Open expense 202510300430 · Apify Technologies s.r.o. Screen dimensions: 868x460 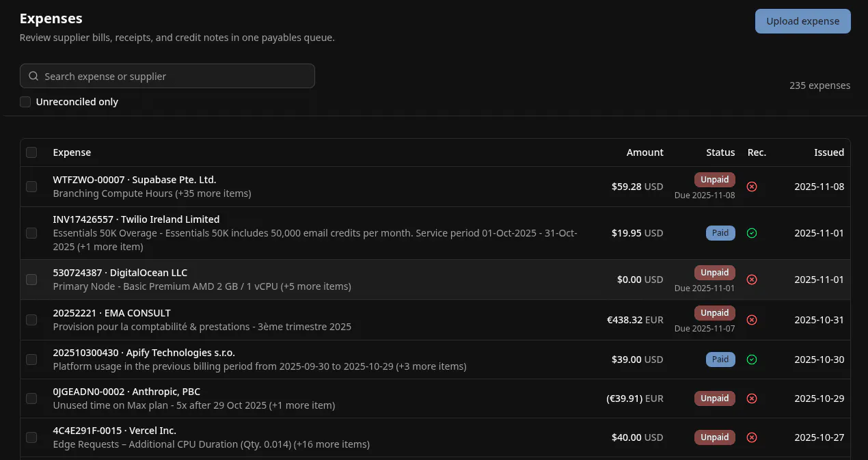pyautogui.click(x=144, y=353)
